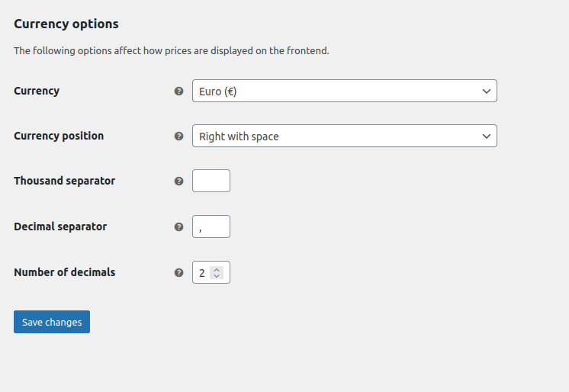Click the 'Decimal separator' label text

pos(60,227)
